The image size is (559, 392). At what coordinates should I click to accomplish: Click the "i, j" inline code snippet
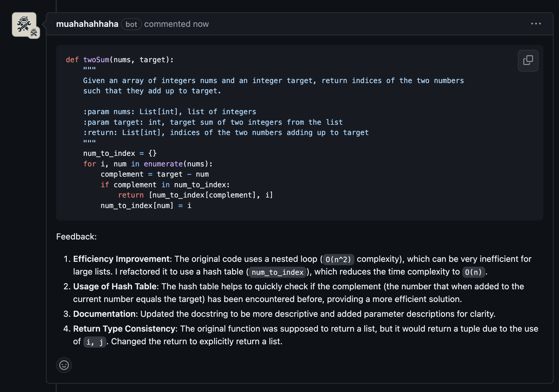(95, 342)
